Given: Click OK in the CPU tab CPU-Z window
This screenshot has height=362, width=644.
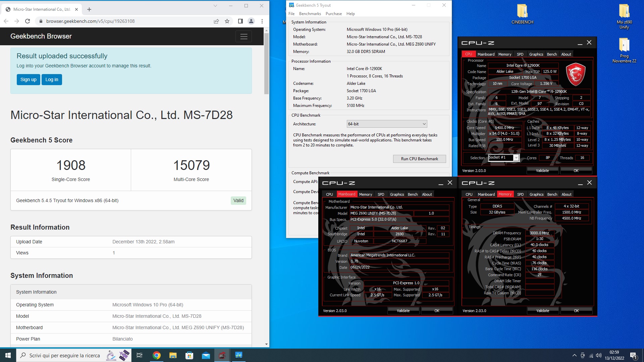Looking at the screenshot, I should [x=576, y=171].
